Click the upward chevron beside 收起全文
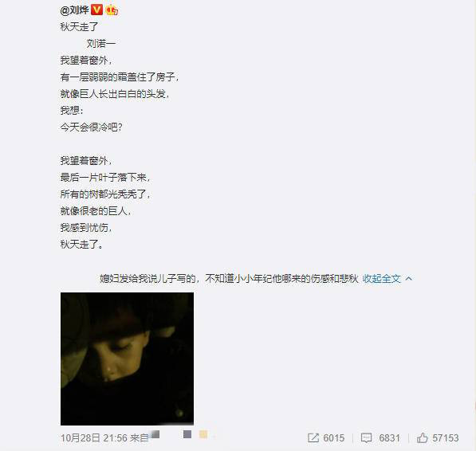476x451 pixels. (408, 278)
